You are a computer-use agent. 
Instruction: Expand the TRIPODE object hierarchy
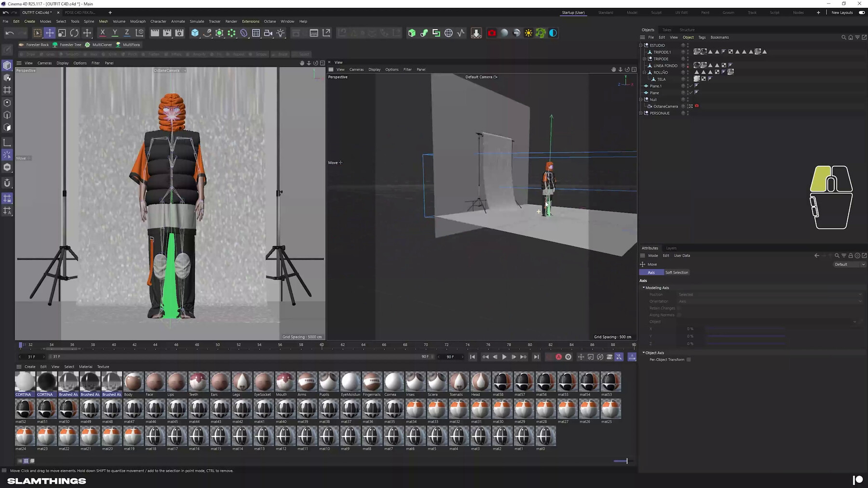[645, 59]
